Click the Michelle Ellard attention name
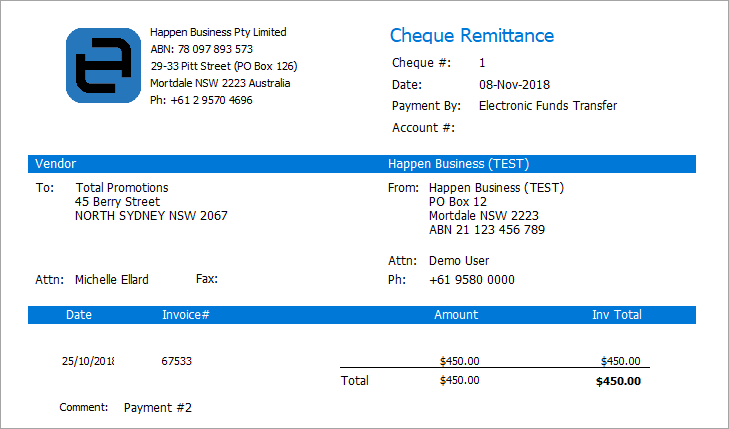Screen dimensions: 729x429 click(111, 280)
